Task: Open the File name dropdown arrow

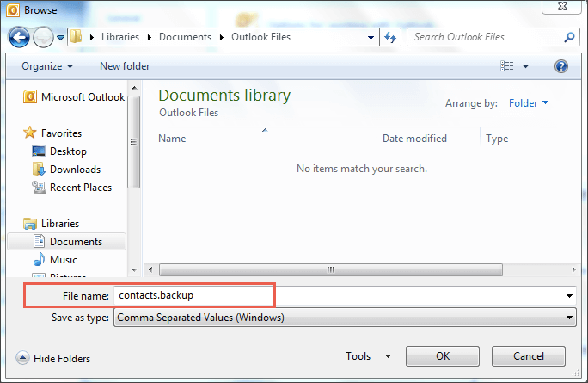Action: [x=570, y=296]
